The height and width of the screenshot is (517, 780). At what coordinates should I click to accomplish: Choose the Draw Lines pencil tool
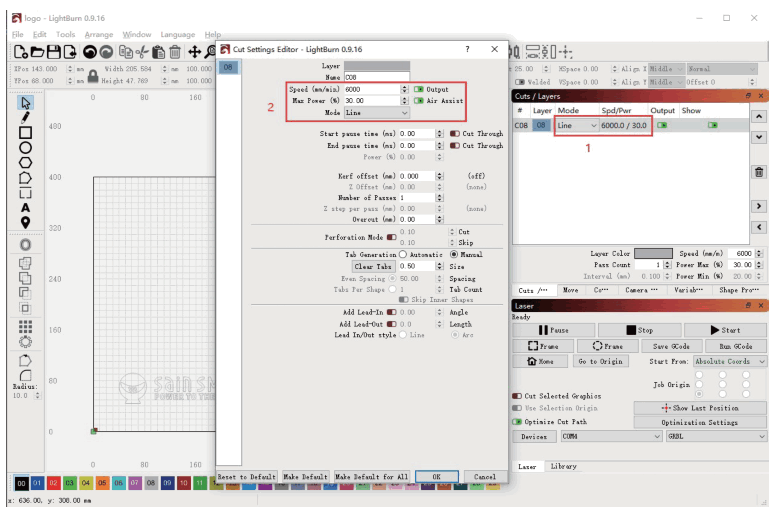pos(25,117)
